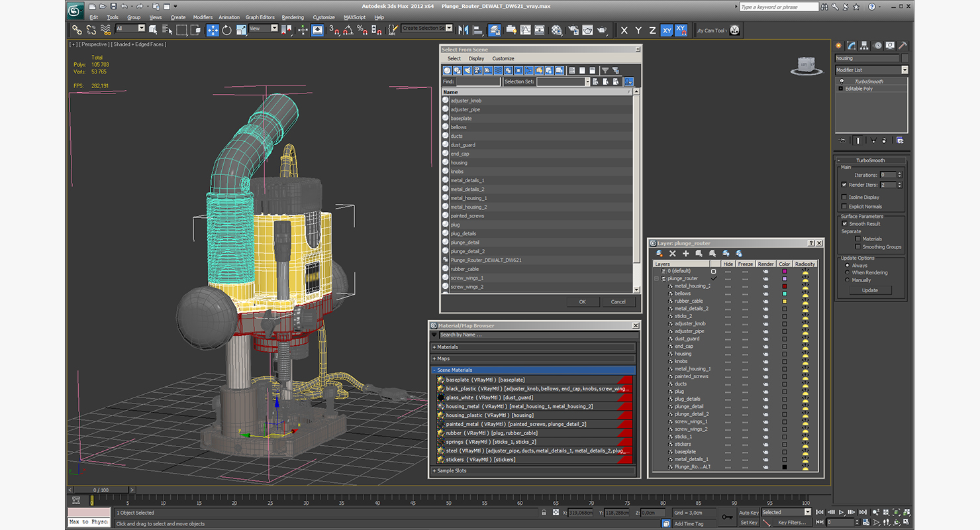This screenshot has width=980, height=530.
Task: Click Auto Key button
Action: coord(749,512)
